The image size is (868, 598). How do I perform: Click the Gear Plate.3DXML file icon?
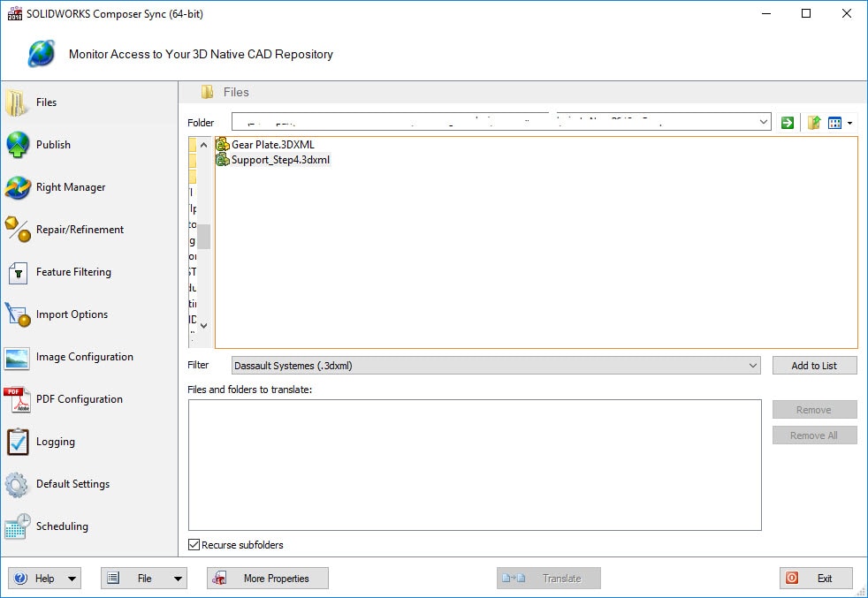coord(223,144)
